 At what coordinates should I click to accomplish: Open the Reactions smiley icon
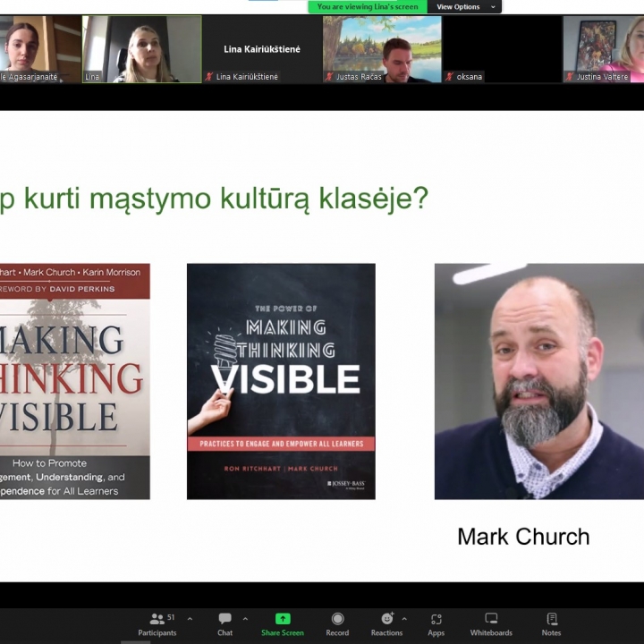pos(387,618)
